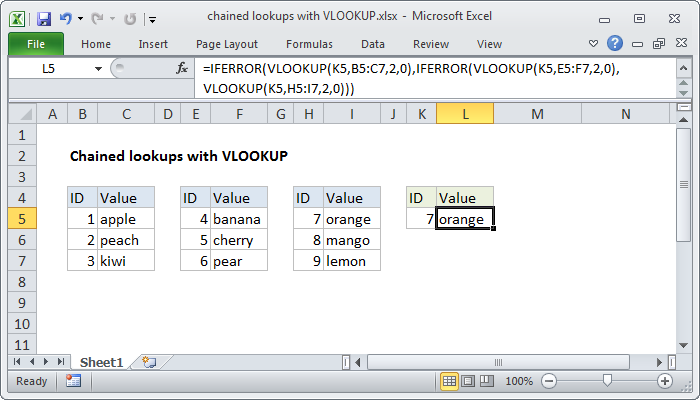Click the Undo arrow icon
This screenshot has height=400, width=700.
click(65, 19)
